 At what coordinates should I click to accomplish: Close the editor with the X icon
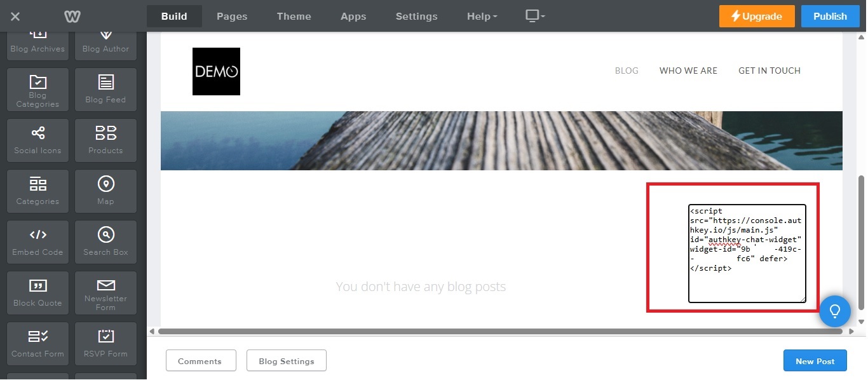tap(15, 17)
